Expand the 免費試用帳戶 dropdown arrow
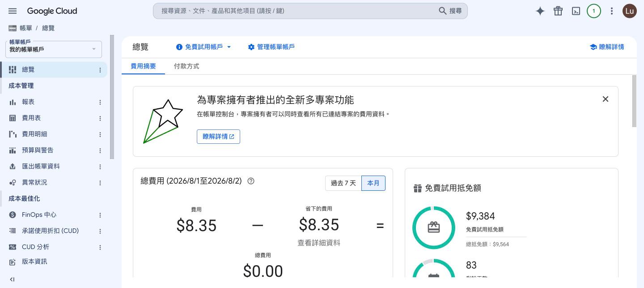 tap(229, 47)
